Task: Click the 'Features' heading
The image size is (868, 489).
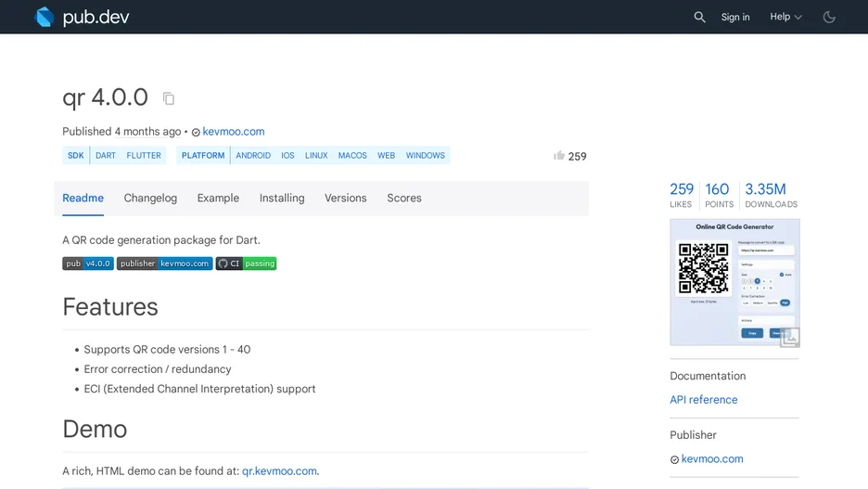Action: coord(110,307)
